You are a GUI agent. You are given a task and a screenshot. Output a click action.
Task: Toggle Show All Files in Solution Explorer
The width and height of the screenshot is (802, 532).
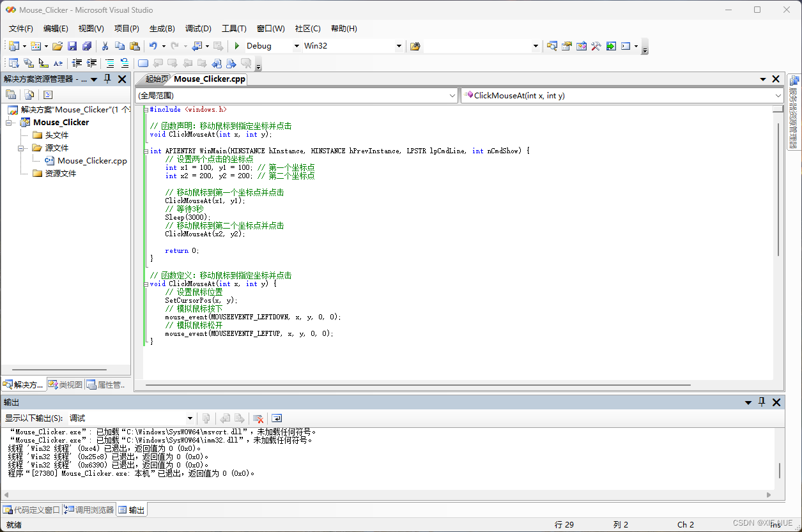pos(29,95)
